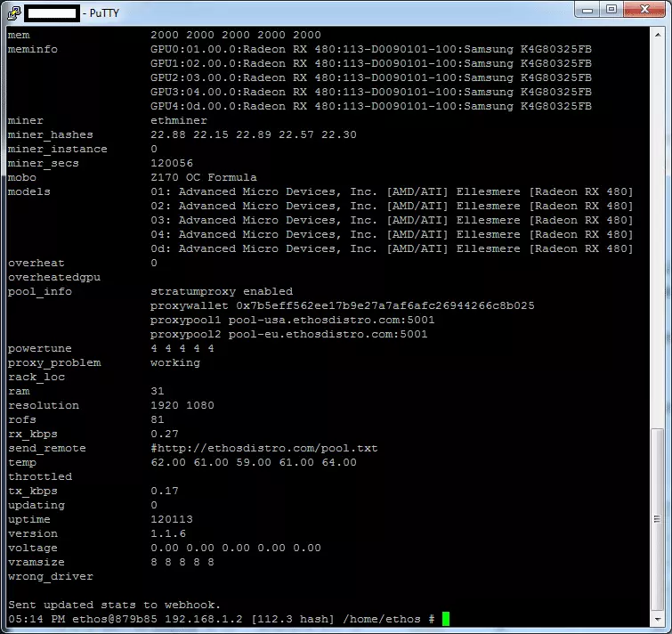
Task: Click the tx_kbps value 0.17
Action: pyautogui.click(x=165, y=491)
